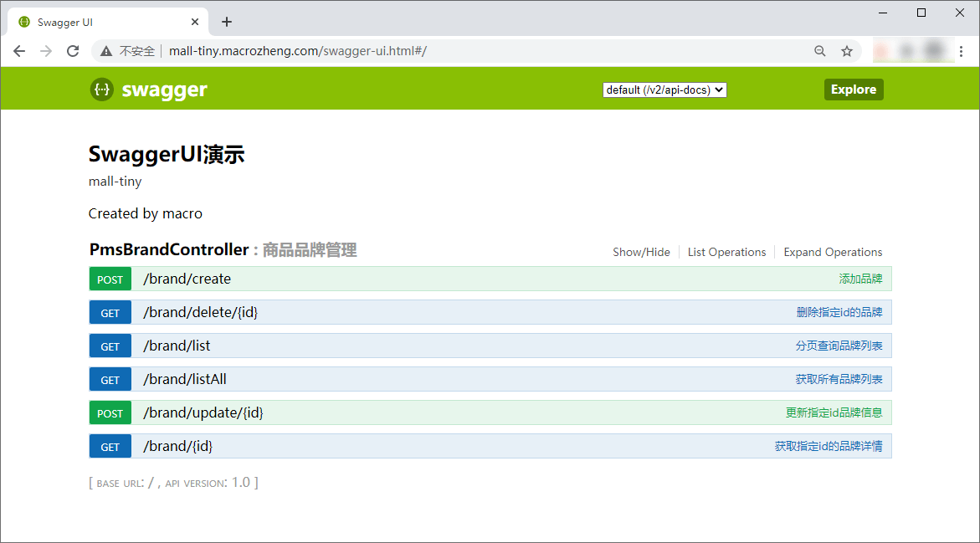The width and height of the screenshot is (980, 543).
Task: Go back using browser back arrow
Action: (19, 51)
